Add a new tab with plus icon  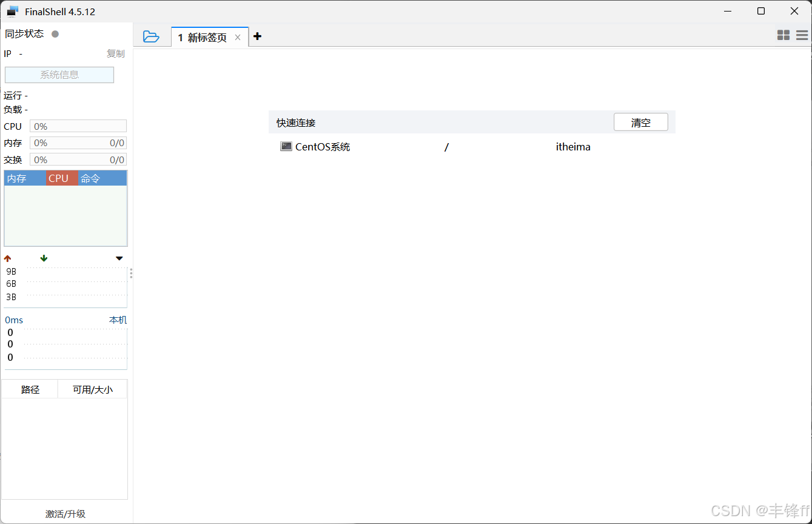[x=257, y=36]
